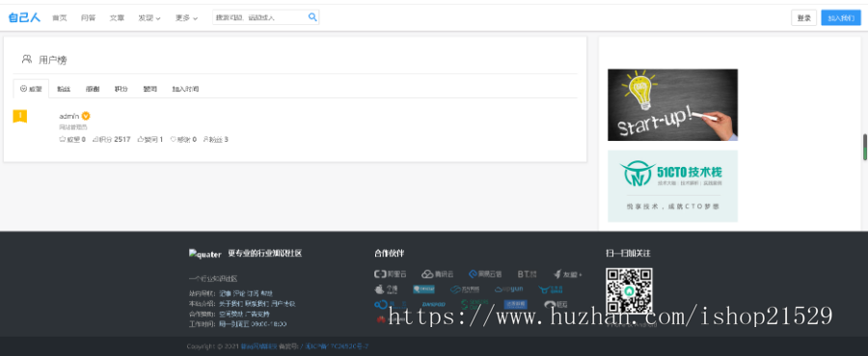Click the 用户榜 people icon
The image size is (868, 356).
(27, 59)
